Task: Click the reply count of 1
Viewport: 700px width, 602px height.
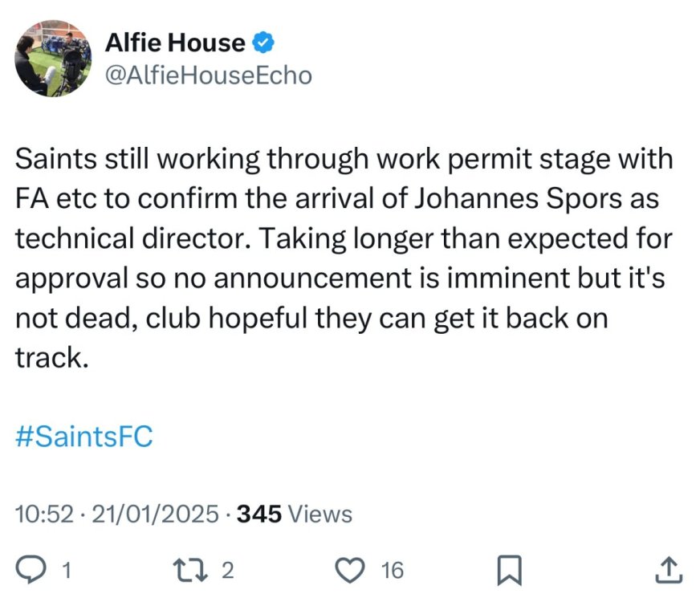Action: coord(67,571)
